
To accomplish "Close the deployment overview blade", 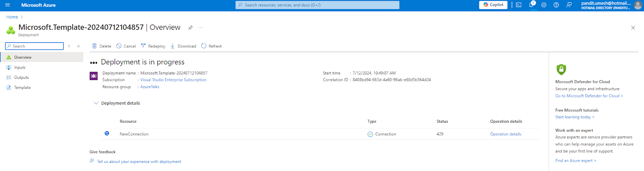I will click(633, 28).
